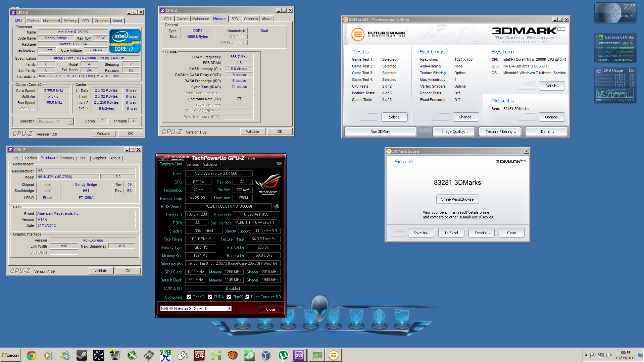Click Options... button in 3DMark03 Results
The image size is (644, 362).
[553, 117]
